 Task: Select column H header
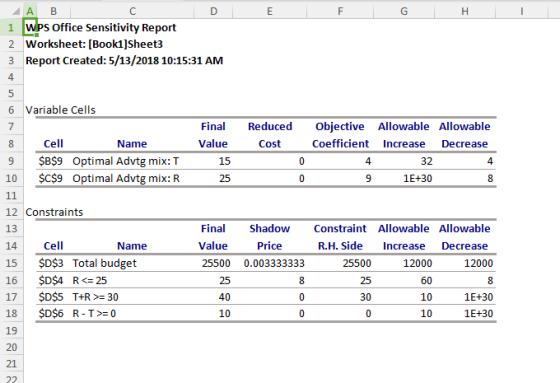click(x=465, y=11)
